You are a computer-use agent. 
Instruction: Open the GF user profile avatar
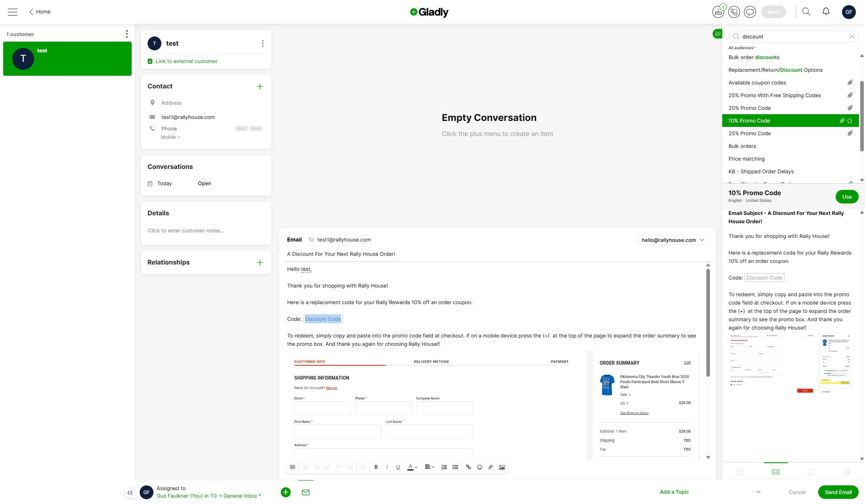849,12
